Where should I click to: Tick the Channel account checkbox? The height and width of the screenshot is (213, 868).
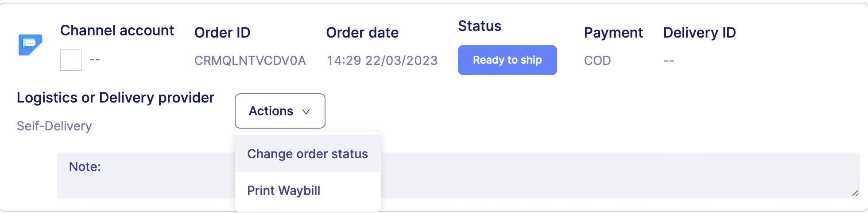pos(71,60)
